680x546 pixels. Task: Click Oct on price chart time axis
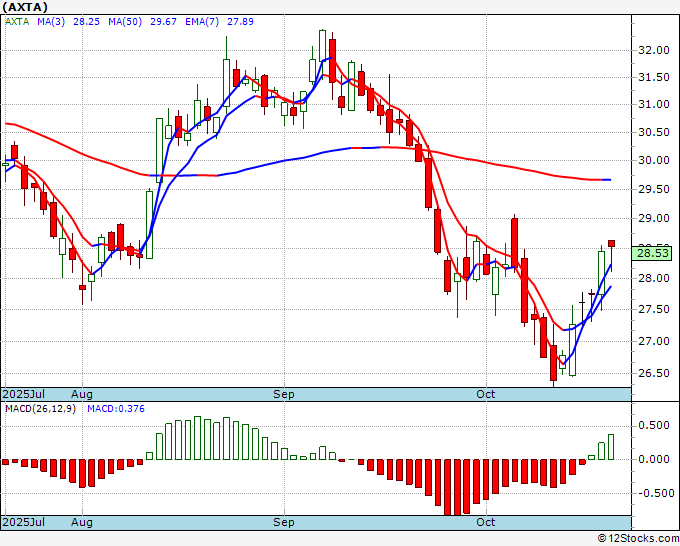tap(486, 394)
